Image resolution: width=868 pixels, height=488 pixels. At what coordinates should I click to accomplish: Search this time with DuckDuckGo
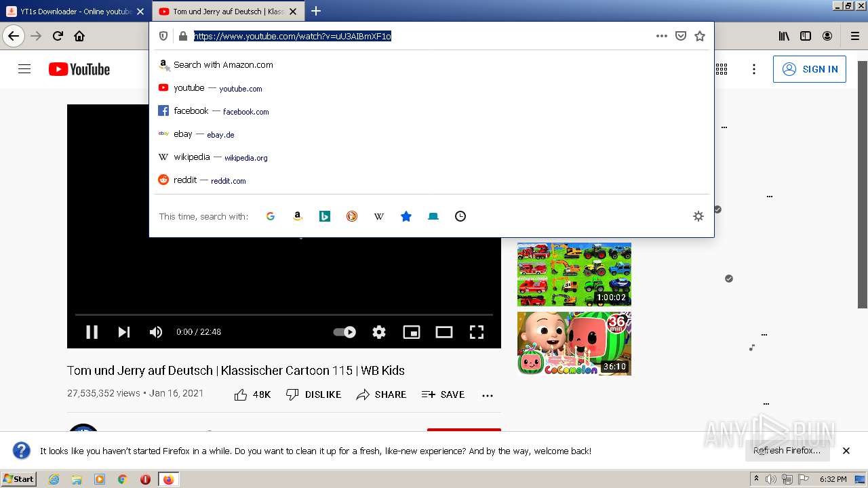[352, 216]
